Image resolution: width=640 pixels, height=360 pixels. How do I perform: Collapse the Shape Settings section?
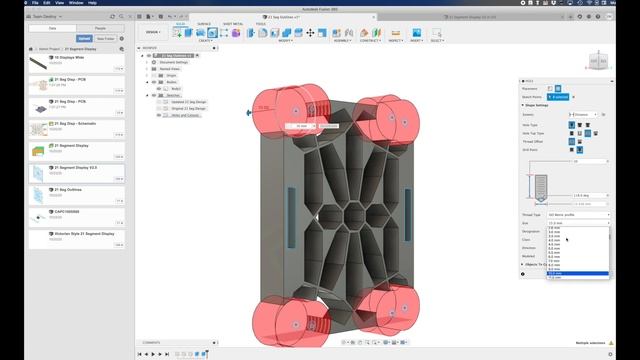(523, 105)
